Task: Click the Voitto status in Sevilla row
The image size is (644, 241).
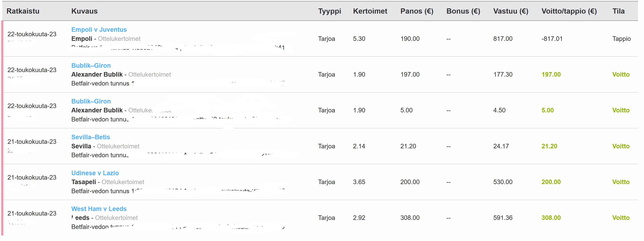Action: pos(621,146)
